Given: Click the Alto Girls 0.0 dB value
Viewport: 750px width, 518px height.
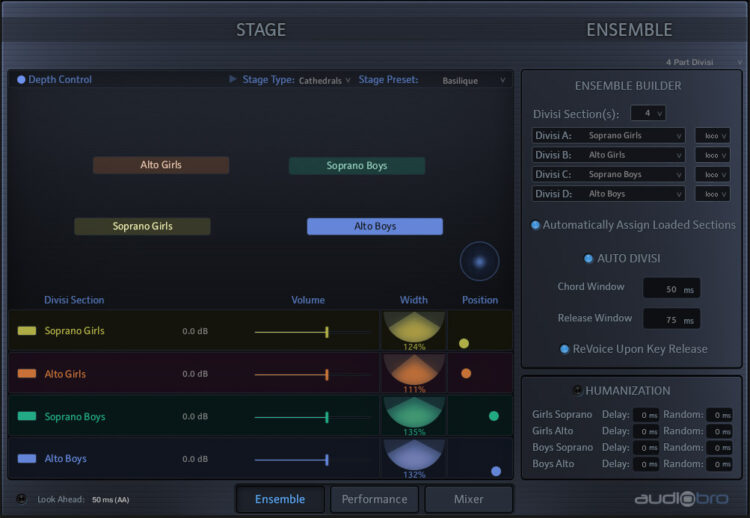Looking at the screenshot, I should pyautogui.click(x=195, y=374).
